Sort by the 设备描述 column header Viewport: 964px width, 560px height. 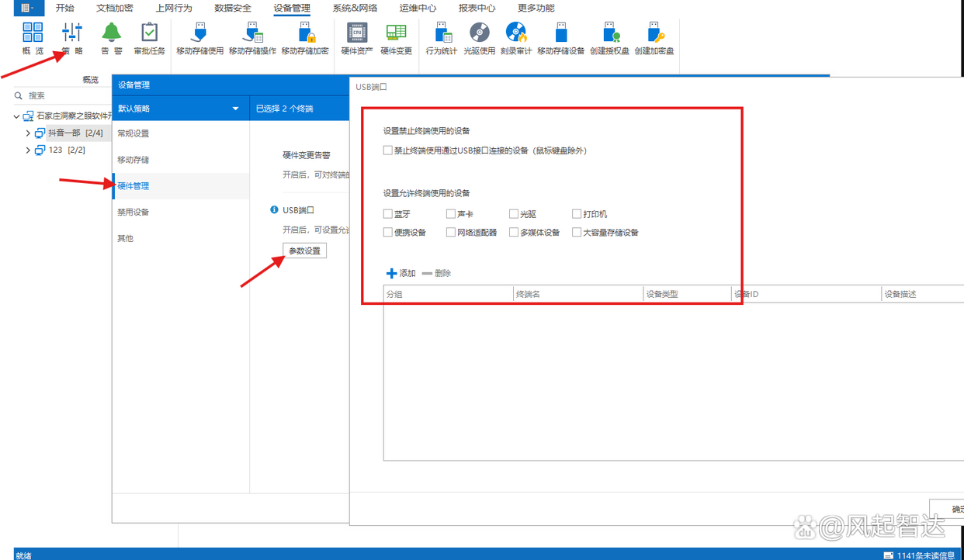tap(923, 294)
